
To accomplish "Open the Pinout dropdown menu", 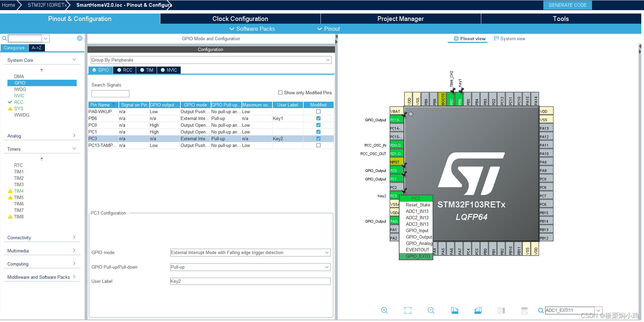I will [x=329, y=29].
